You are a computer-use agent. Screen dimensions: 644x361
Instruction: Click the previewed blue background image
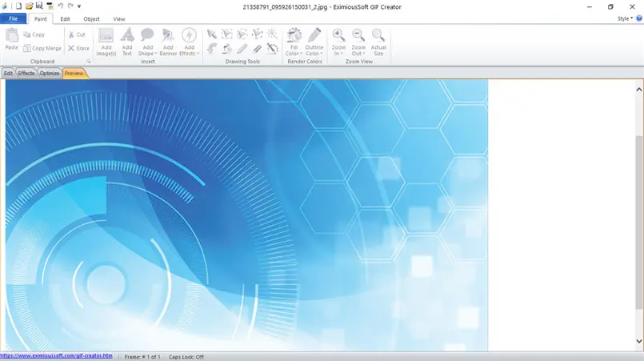[x=246, y=215]
